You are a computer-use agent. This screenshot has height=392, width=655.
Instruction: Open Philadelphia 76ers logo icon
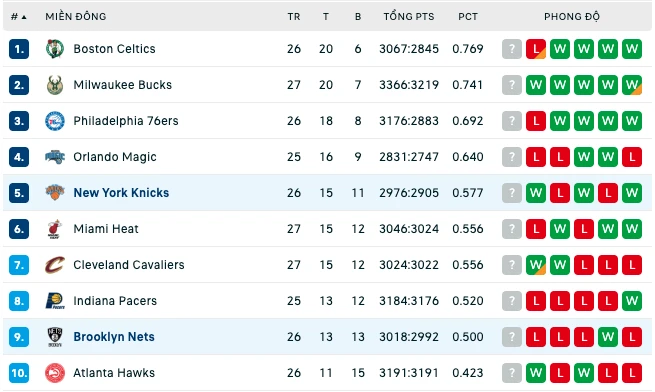[x=55, y=121]
